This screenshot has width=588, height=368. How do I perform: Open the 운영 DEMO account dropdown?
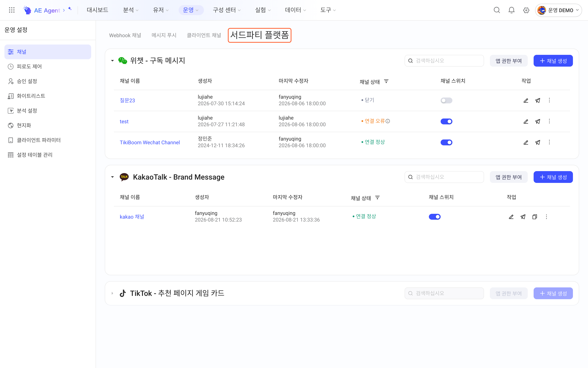click(x=558, y=10)
